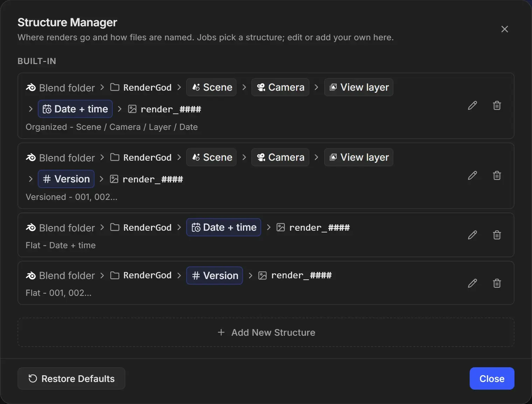Click image icon before render_#### in Versioned structure
This screenshot has width=532, height=404.
point(114,179)
